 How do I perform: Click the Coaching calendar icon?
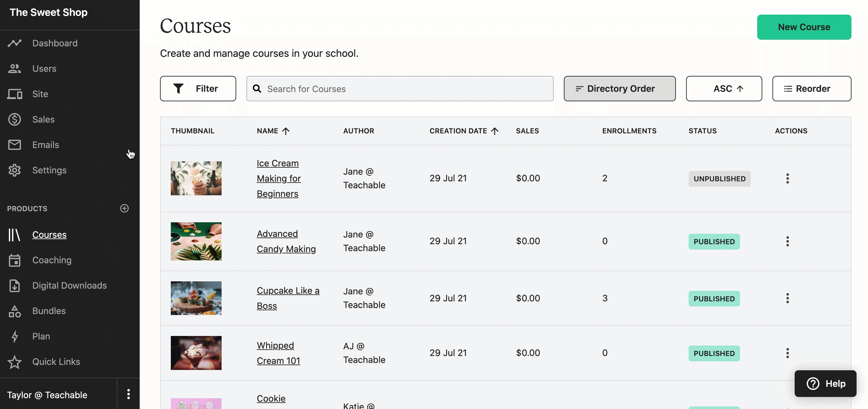point(15,260)
